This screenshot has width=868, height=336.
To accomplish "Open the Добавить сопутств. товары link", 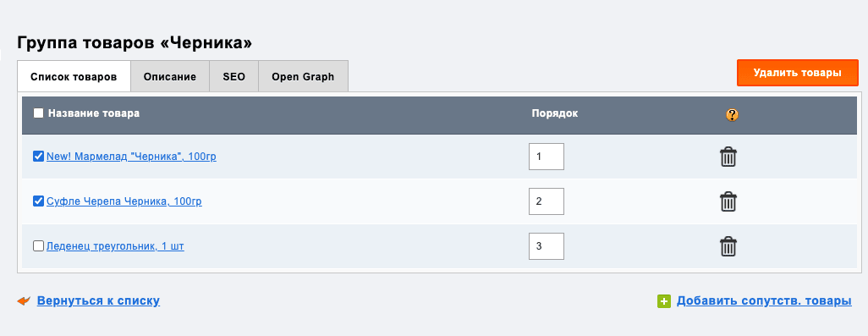I will [x=764, y=301].
